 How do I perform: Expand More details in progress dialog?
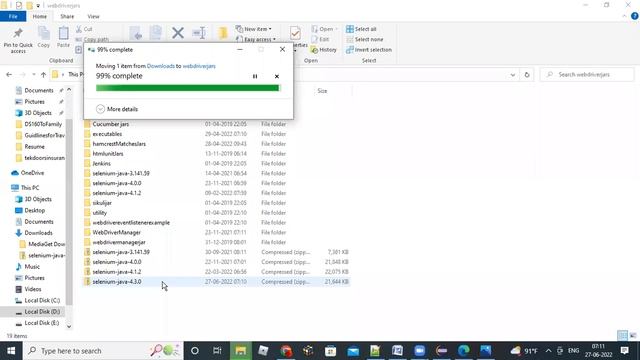[117, 109]
